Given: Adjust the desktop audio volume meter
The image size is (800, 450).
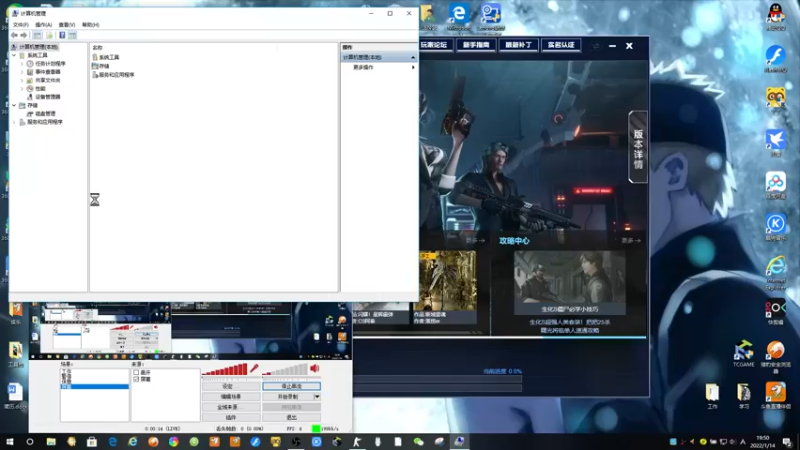Looking at the screenshot, I should coord(285,371).
